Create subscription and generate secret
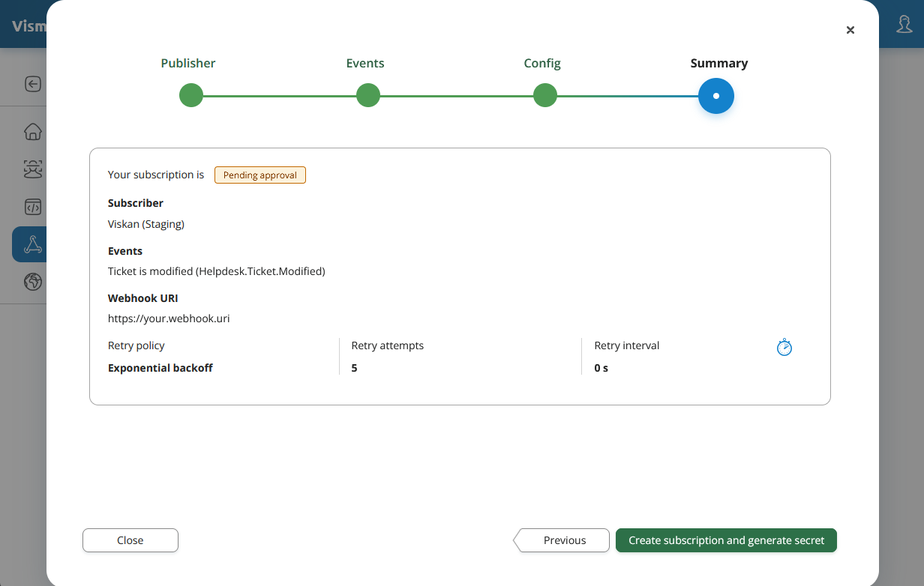Screen dimensions: 924x586 click(x=726, y=540)
